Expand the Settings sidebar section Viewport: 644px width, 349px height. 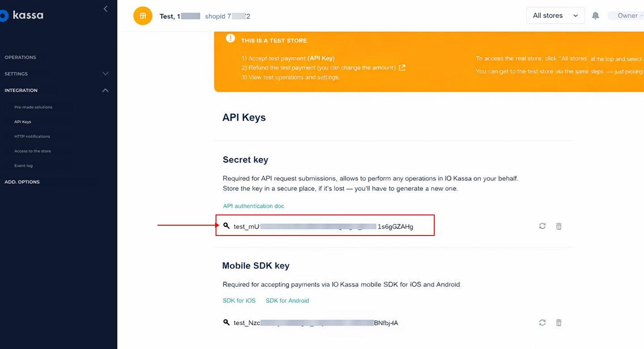[x=105, y=74]
